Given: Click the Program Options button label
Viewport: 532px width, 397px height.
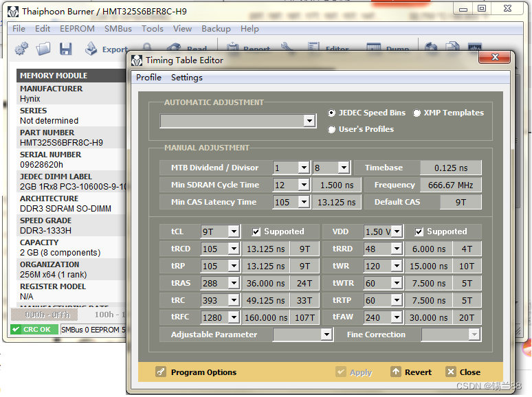Looking at the screenshot, I should [x=203, y=372].
